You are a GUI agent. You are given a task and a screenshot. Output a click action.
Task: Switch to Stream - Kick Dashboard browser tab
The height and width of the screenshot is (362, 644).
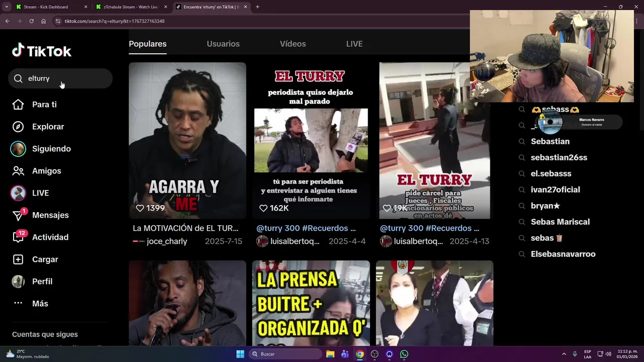point(51,7)
